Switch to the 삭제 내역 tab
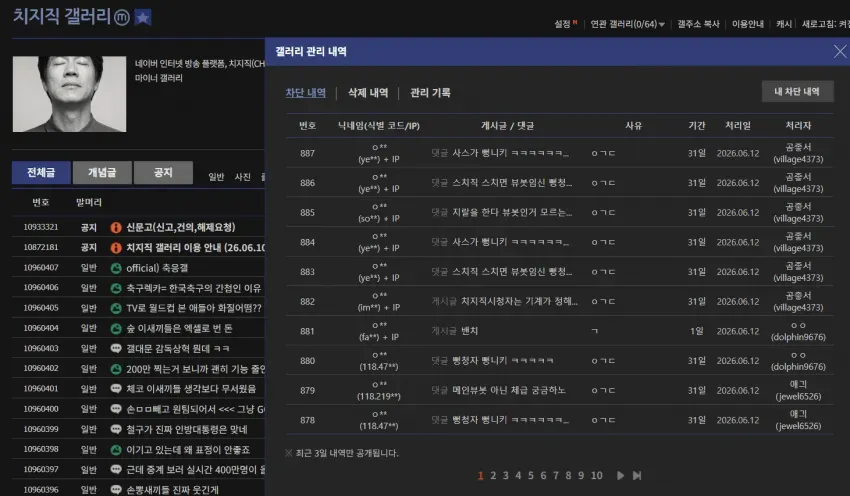Image resolution: width=850 pixels, height=496 pixels. coord(368,93)
